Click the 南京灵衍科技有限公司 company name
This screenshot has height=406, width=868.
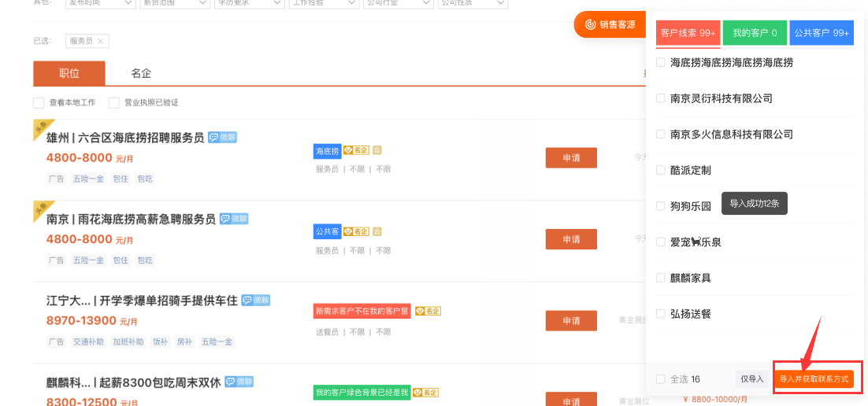coord(721,98)
